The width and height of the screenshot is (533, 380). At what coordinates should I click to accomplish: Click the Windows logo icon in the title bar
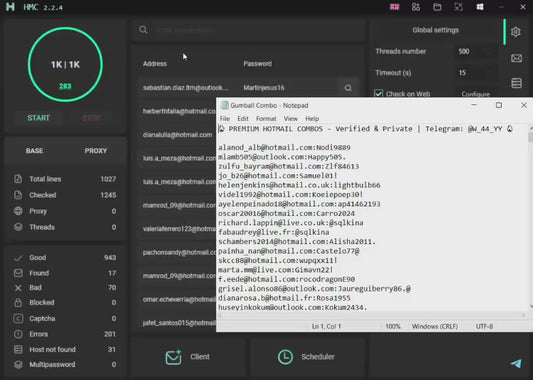pyautogui.click(x=480, y=7)
